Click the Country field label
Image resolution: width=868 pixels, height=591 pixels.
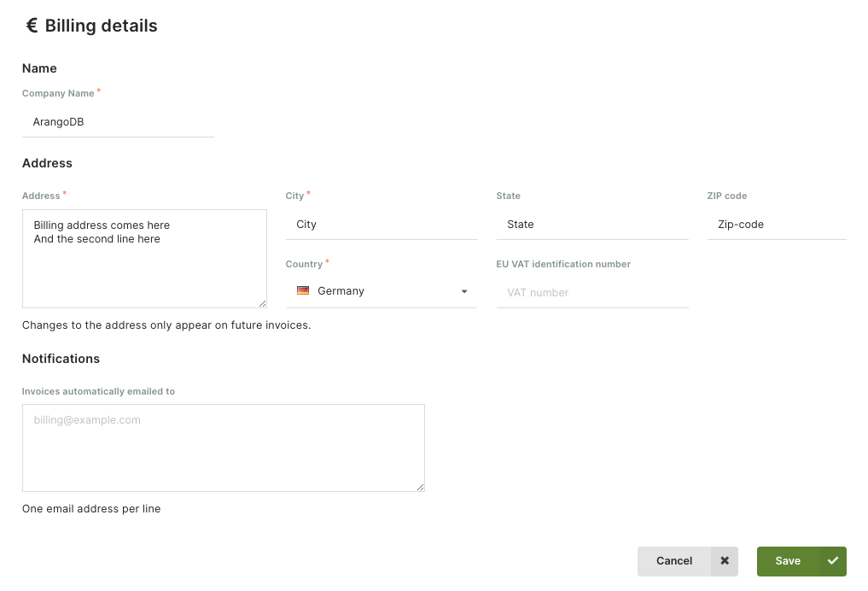304,264
